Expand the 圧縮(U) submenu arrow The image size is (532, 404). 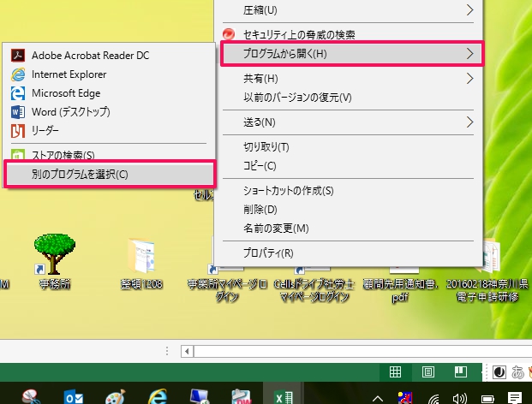pyautogui.click(x=470, y=10)
